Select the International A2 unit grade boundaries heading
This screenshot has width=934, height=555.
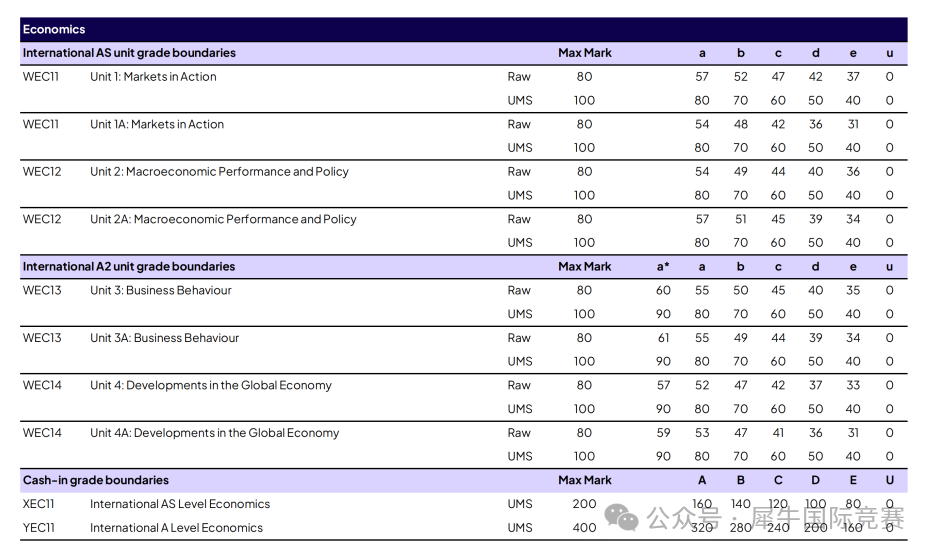click(129, 267)
